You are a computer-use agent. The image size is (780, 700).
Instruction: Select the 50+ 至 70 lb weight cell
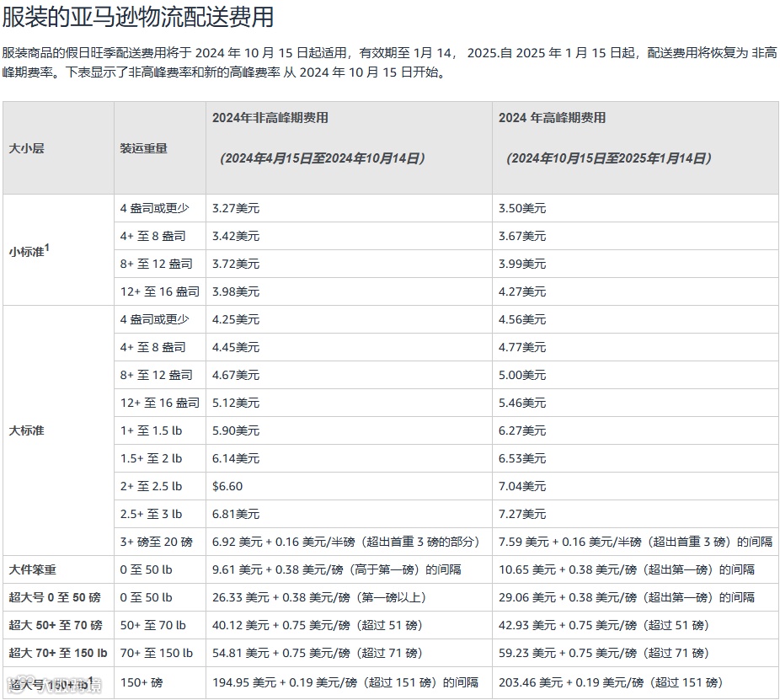160,625
